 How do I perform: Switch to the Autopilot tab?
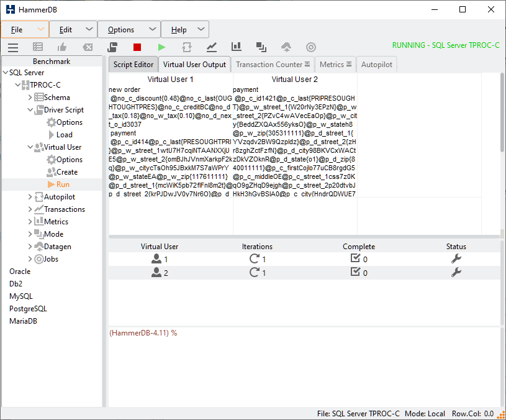[377, 65]
